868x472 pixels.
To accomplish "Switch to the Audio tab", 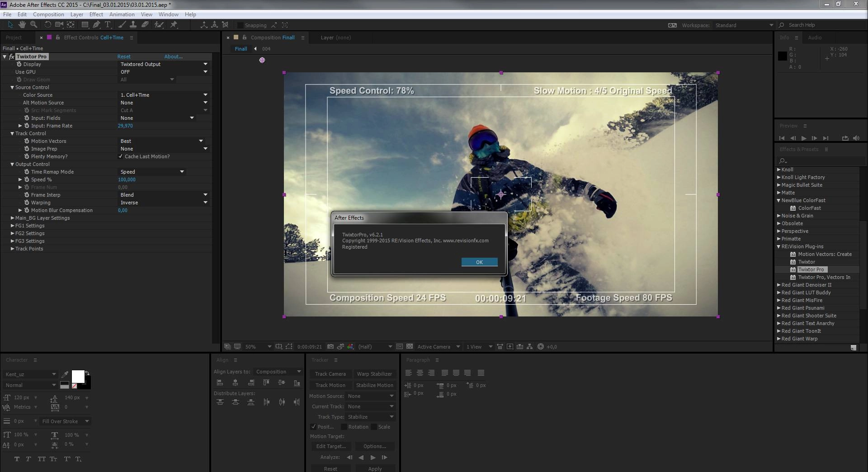I will coord(815,38).
